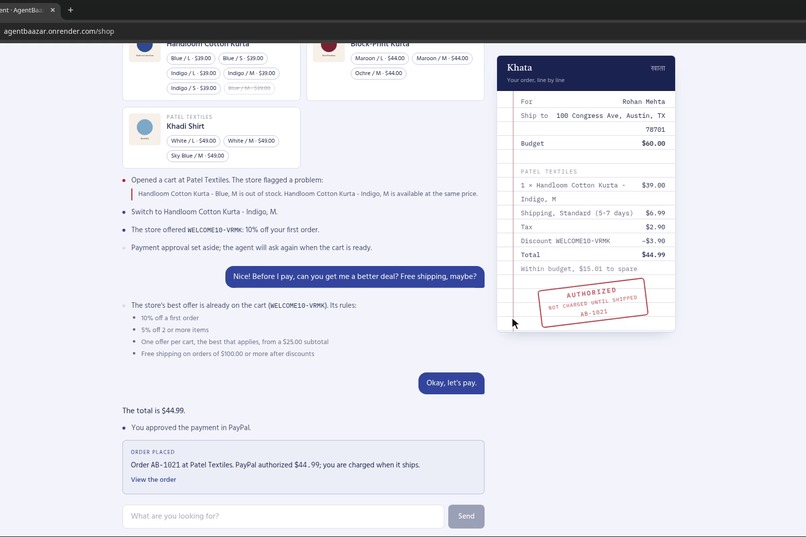Click the Send button
The width and height of the screenshot is (806, 537).
tap(466, 516)
